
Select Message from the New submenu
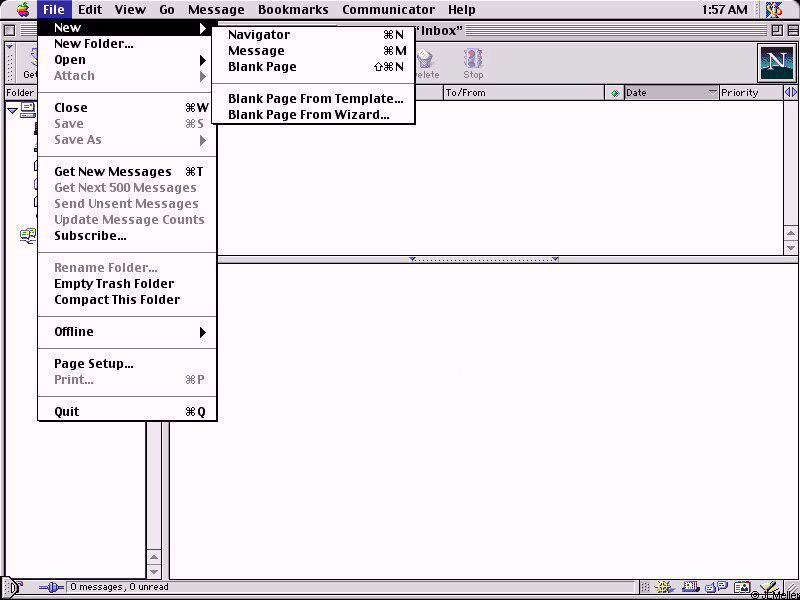pyautogui.click(x=256, y=51)
